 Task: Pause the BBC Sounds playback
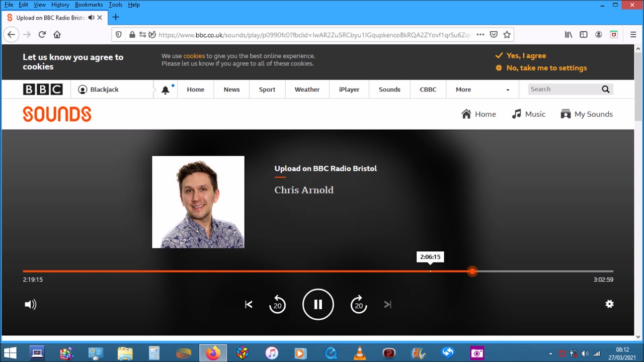point(318,304)
